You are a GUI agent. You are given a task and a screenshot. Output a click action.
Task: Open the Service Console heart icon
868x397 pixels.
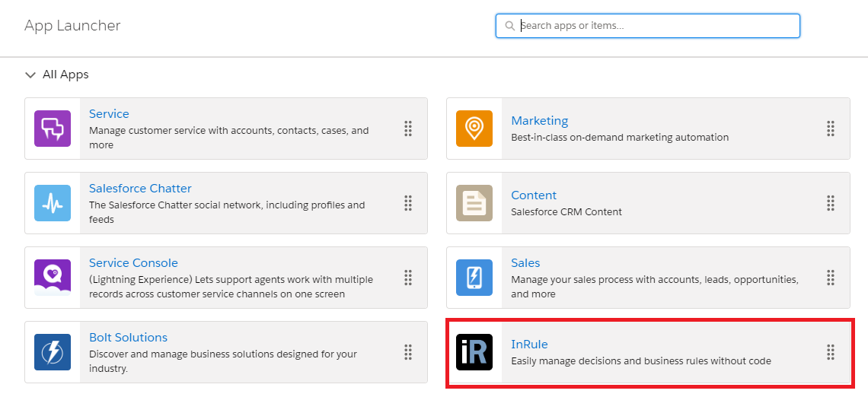tap(53, 278)
